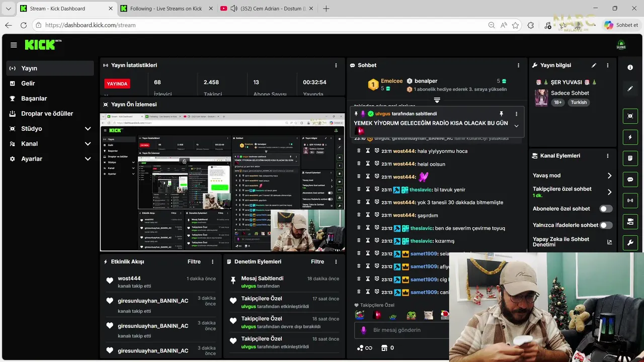Click the Emelcee first-place leaderboard entry
This screenshot has width=644, height=362.
click(385, 84)
